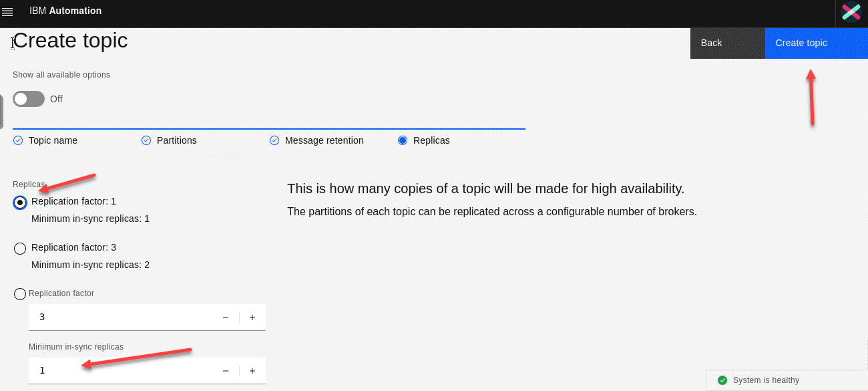
Task: Go to the Message retention step
Action: [x=324, y=140]
